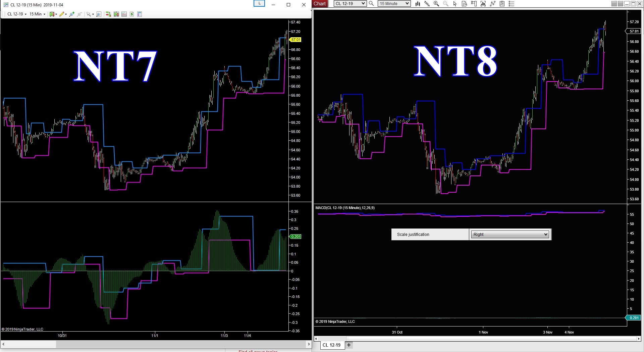Screen dimensions: 644x352
Task: Open the NT8 interval combo box 15 Minute
Action: [394, 4]
